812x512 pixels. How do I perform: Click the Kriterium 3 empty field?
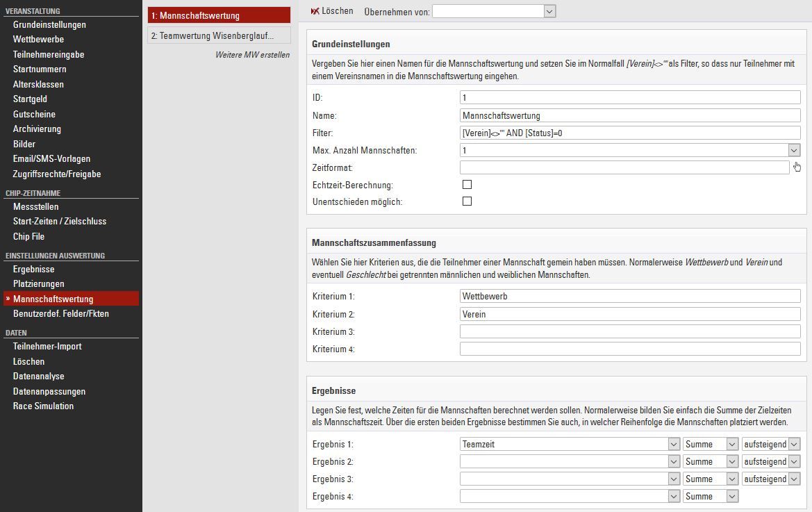(x=629, y=331)
